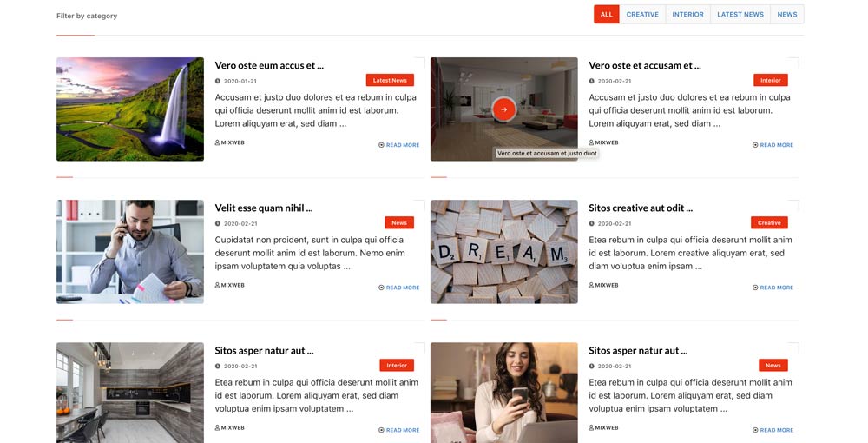Click the clock icon in the kitchen interior article

click(218, 366)
